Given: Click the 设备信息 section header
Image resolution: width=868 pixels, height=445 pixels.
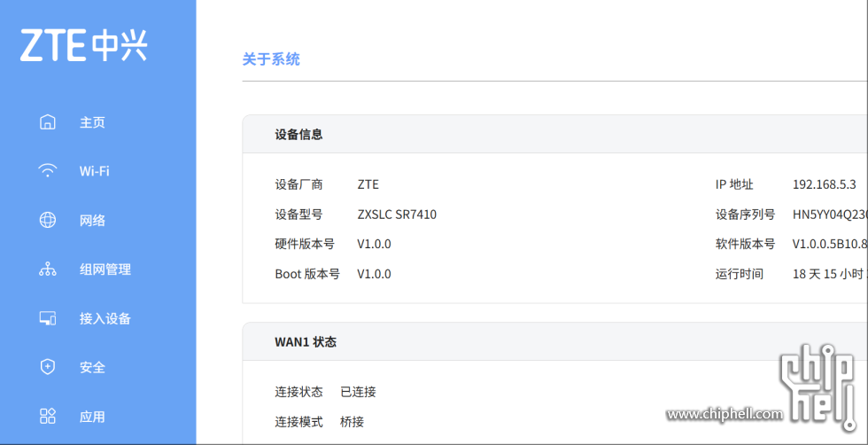Looking at the screenshot, I should click(x=299, y=134).
